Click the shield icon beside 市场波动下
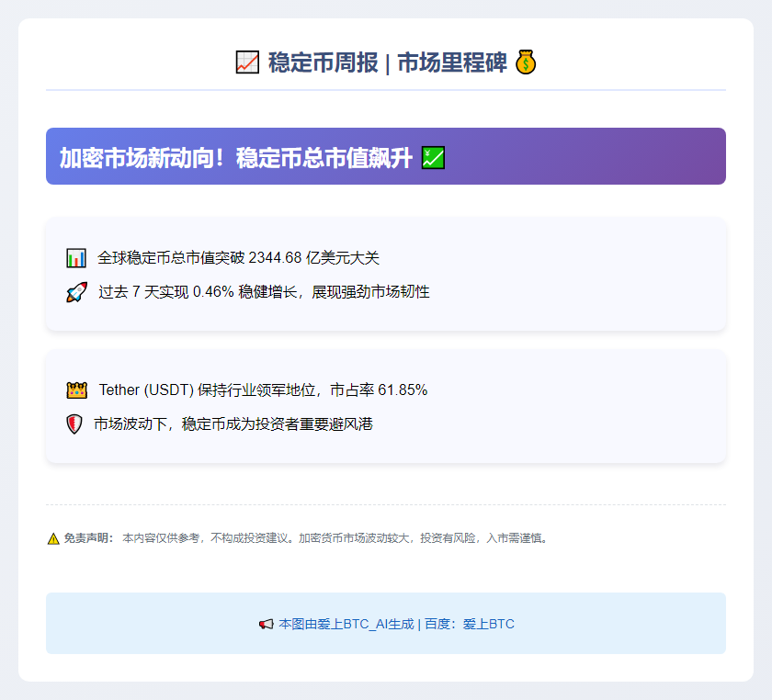The height and width of the screenshot is (700, 772). point(74,423)
